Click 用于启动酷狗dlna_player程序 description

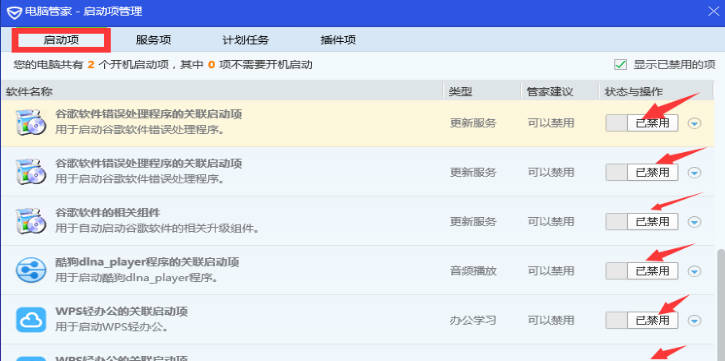click(136, 278)
